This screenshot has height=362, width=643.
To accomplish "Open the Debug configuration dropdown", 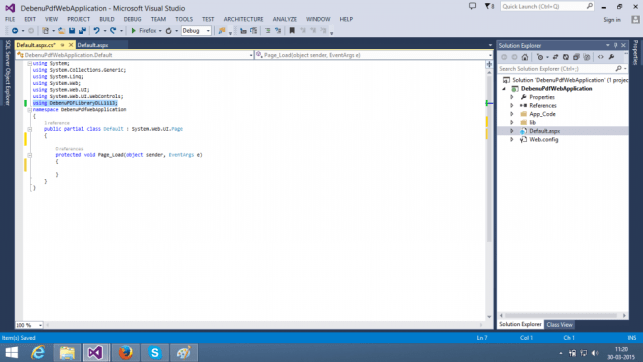I will [x=196, y=31].
